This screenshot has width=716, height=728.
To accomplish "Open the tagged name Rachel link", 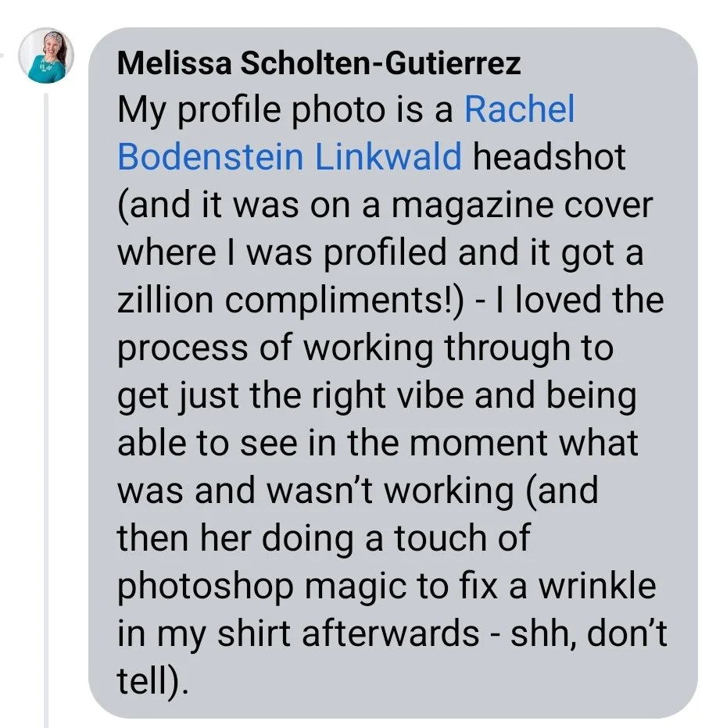I will click(x=520, y=109).
